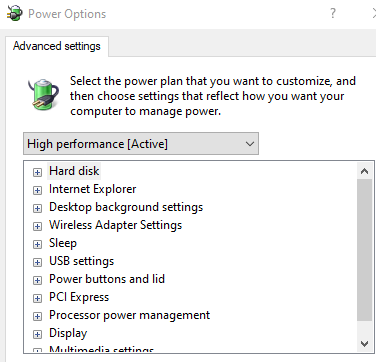The height and width of the screenshot is (362, 376).
Task: Select Power buttons and lid row
Action: click(107, 279)
